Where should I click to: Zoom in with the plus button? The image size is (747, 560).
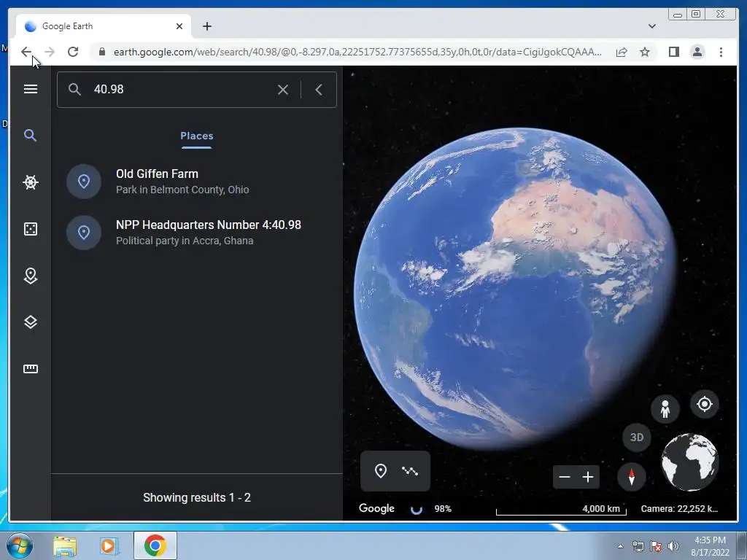pyautogui.click(x=588, y=477)
